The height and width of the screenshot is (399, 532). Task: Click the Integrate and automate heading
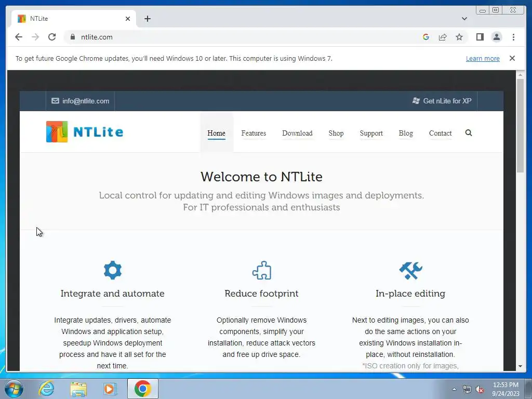(112, 294)
